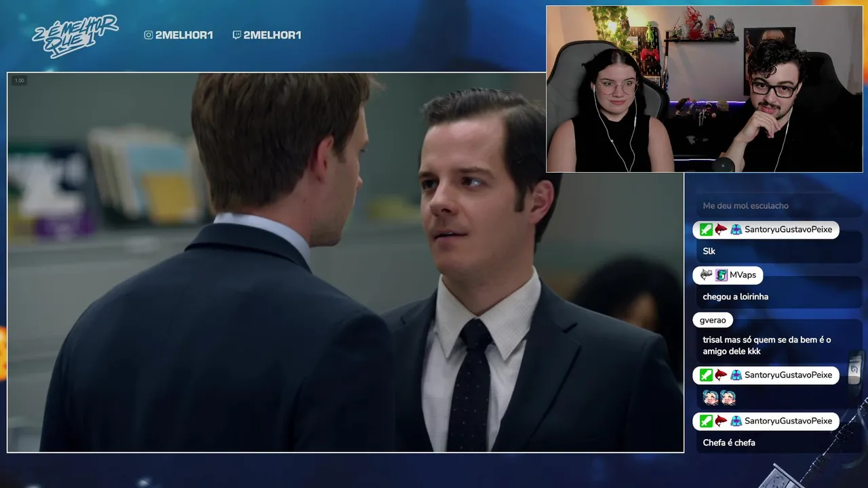Image resolution: width=868 pixels, height=488 pixels.
Task: Click the blue character badge above 'Chefa é chefa'
Action: coord(736,421)
